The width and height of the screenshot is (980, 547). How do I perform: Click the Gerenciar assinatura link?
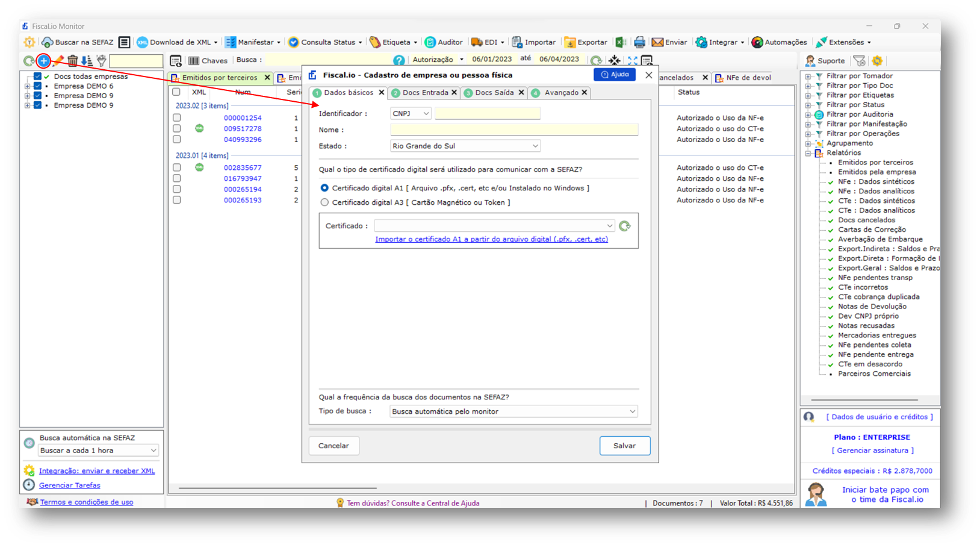click(873, 451)
